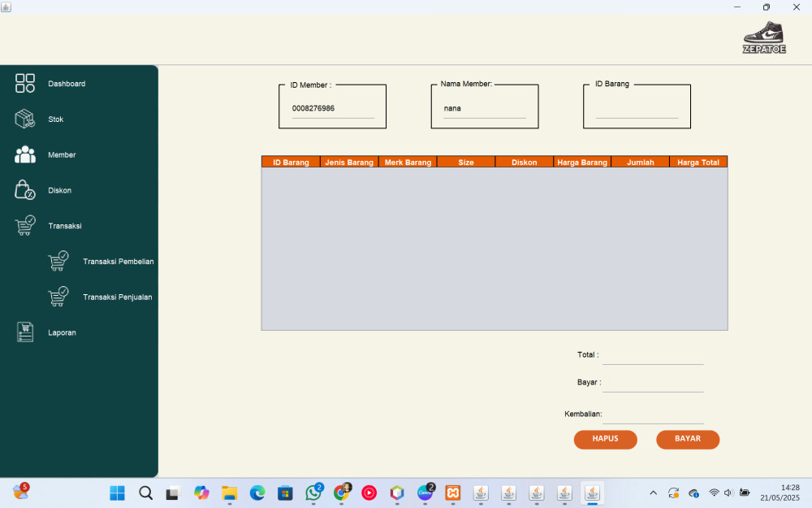This screenshot has width=812, height=508.
Task: Collapse the Transaksi menu label
Action: click(x=65, y=225)
